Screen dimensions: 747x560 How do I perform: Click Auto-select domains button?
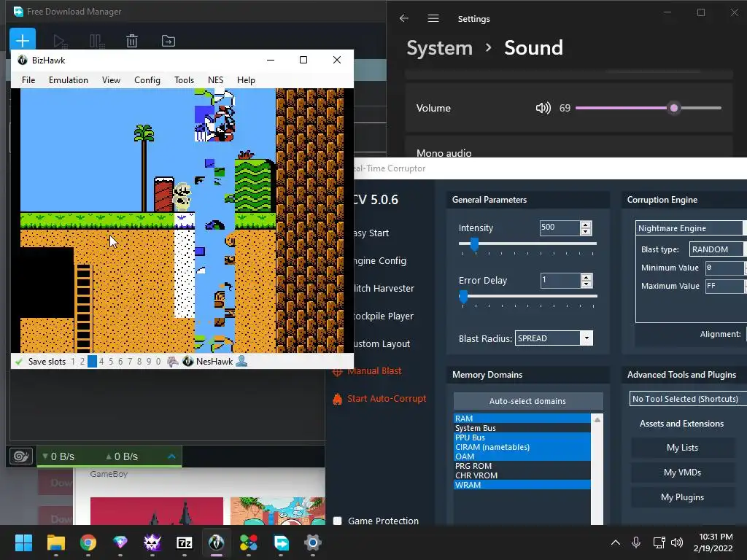point(528,401)
